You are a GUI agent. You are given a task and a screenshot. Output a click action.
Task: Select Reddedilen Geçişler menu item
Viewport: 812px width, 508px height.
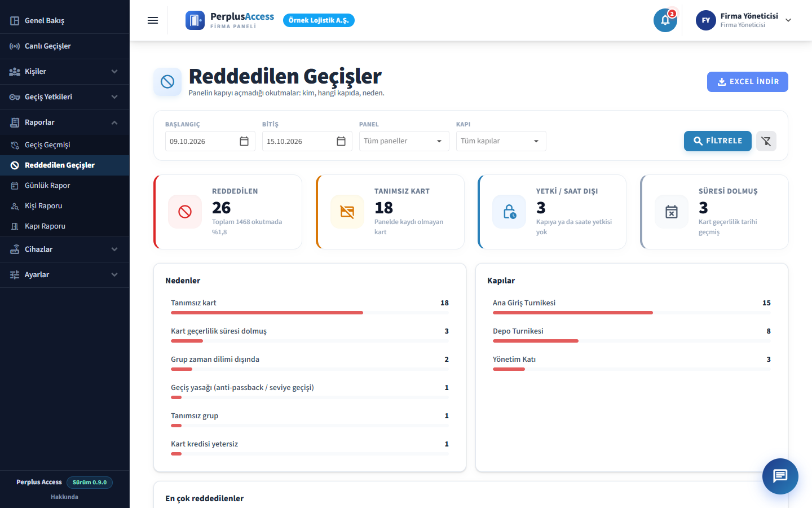(x=65, y=165)
